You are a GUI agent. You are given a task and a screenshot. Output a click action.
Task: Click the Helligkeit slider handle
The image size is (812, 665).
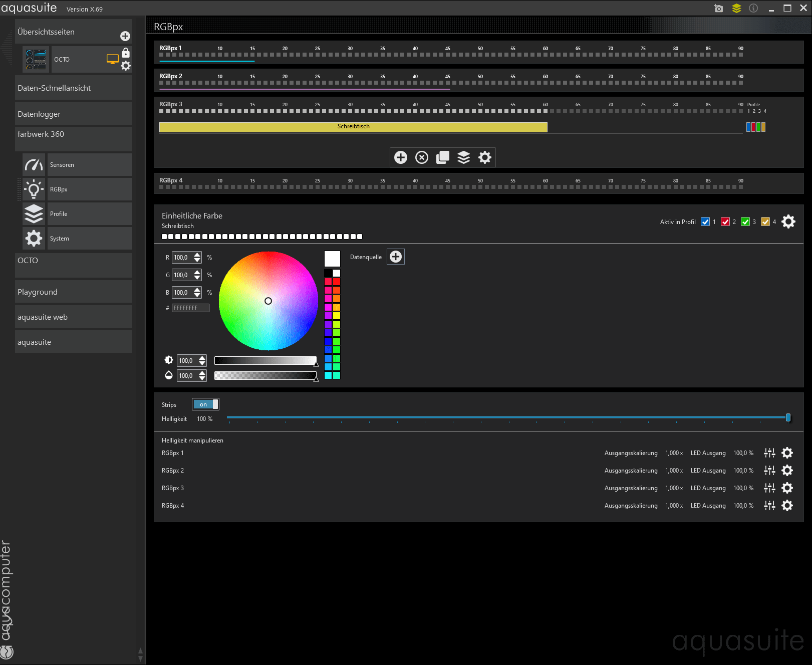(x=788, y=417)
